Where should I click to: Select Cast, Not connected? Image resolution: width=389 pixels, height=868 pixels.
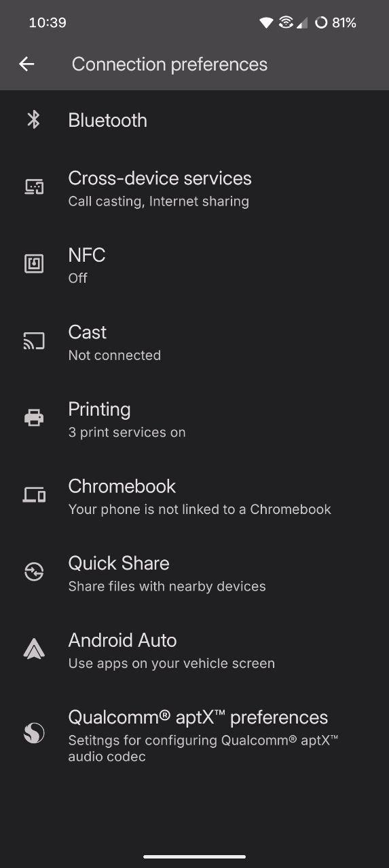pyautogui.click(x=194, y=342)
